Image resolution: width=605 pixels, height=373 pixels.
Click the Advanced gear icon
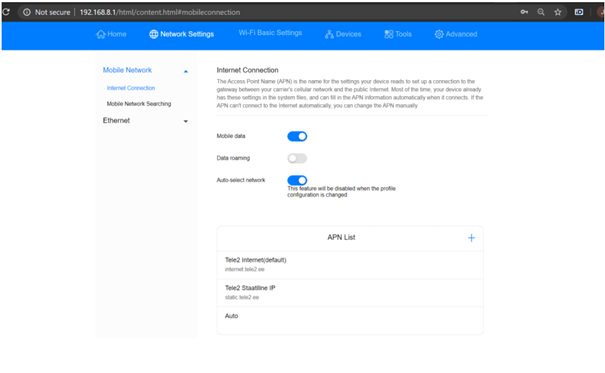[439, 34]
